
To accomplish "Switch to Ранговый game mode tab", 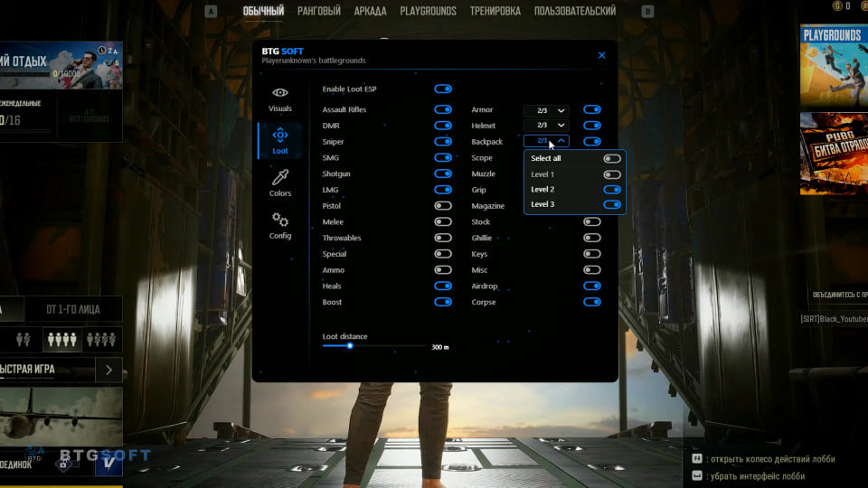I will [x=319, y=11].
